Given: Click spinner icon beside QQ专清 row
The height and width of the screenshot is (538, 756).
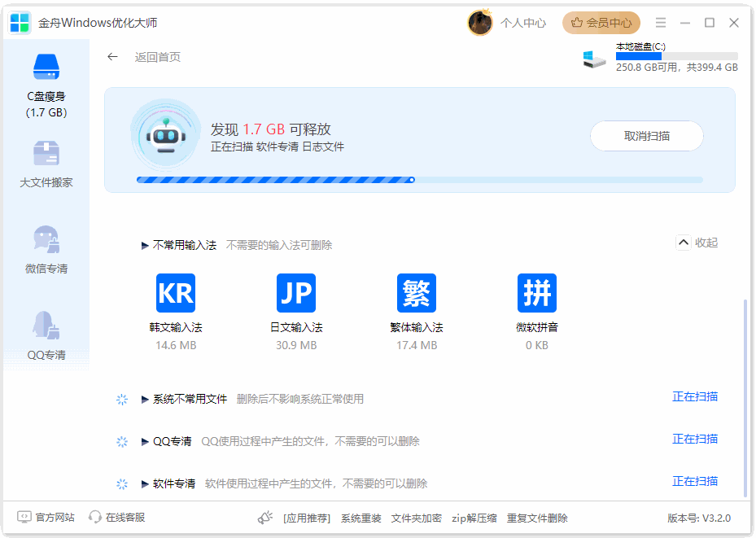Looking at the screenshot, I should coord(122,442).
